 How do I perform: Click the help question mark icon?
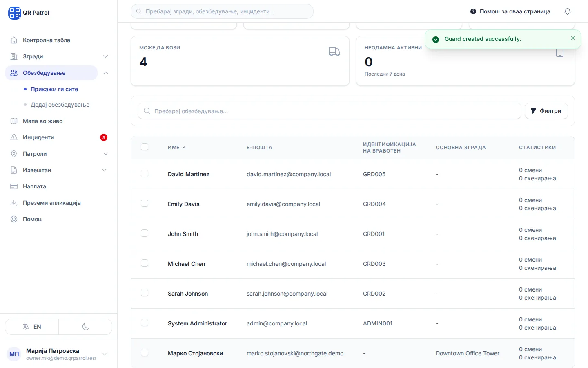[473, 11]
